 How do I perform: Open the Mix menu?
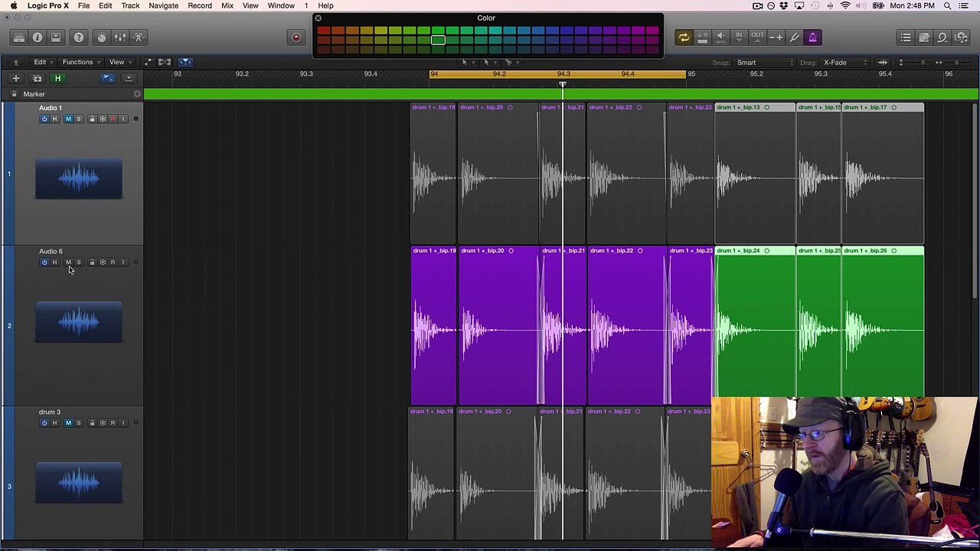point(227,5)
